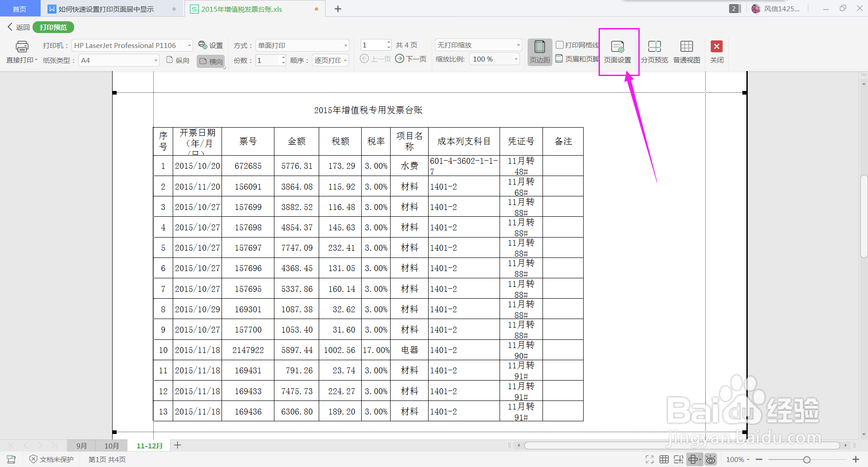Enable eye-protection mode in status bar
The height and width of the screenshot is (467, 868).
click(711, 459)
